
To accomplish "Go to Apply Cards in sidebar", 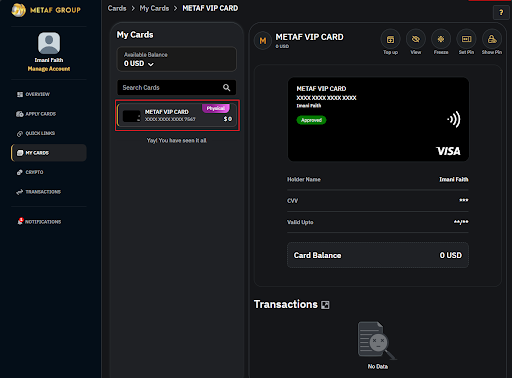I will coord(49,114).
